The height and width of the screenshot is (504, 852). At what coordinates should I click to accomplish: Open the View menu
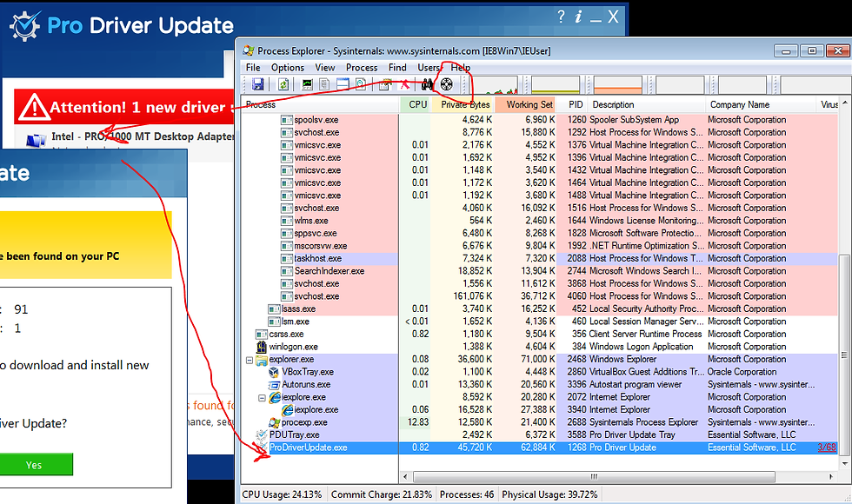325,68
